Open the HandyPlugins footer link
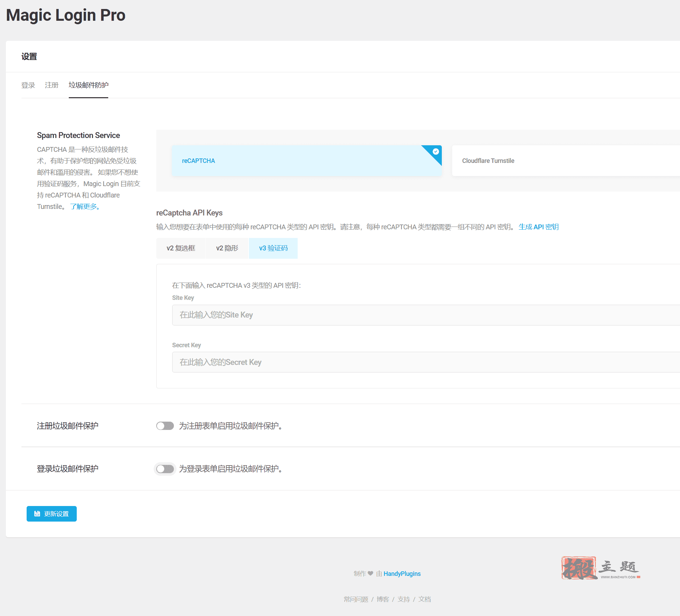This screenshot has width=680, height=616. [x=402, y=574]
